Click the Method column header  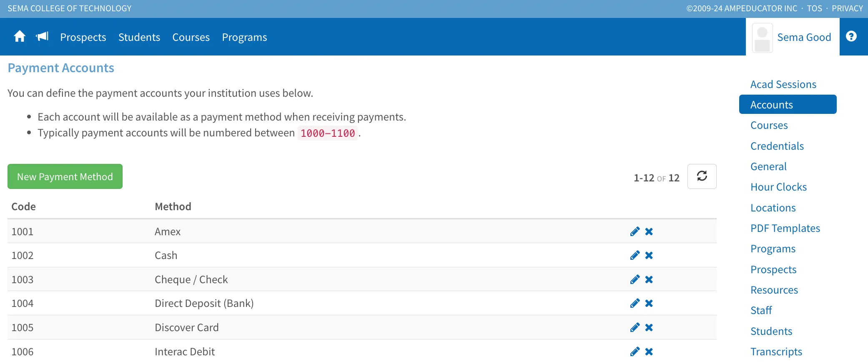pos(173,206)
